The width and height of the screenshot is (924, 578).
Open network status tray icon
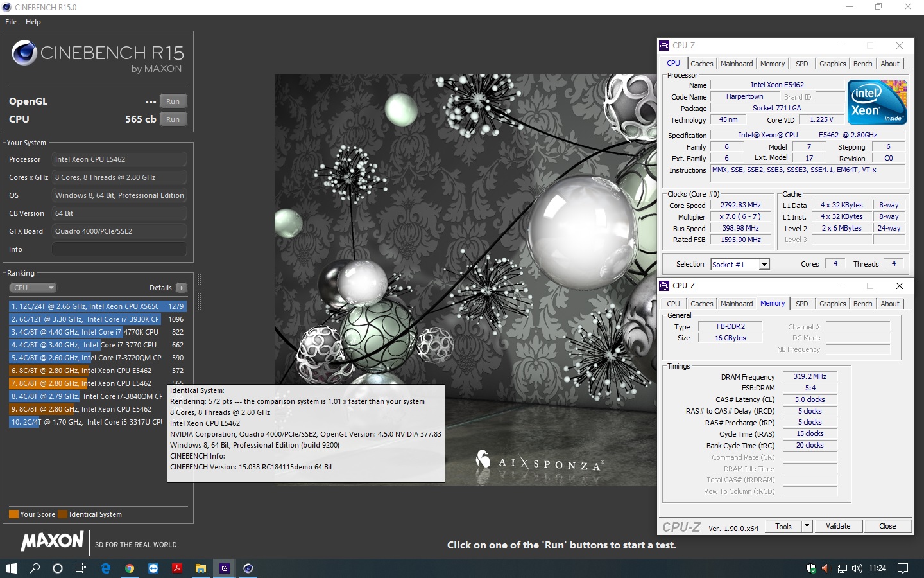point(841,568)
